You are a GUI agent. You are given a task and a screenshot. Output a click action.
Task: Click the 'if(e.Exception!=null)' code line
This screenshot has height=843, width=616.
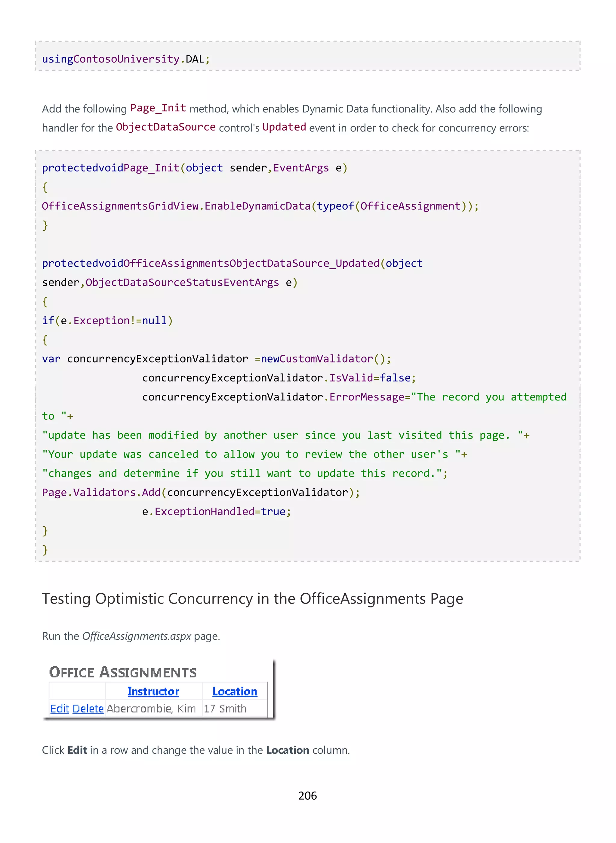click(x=107, y=320)
